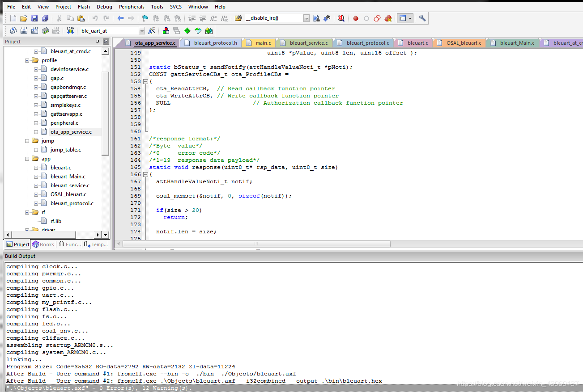Save the current file via the floppy icon
This screenshot has height=392, width=583.
(x=34, y=18)
